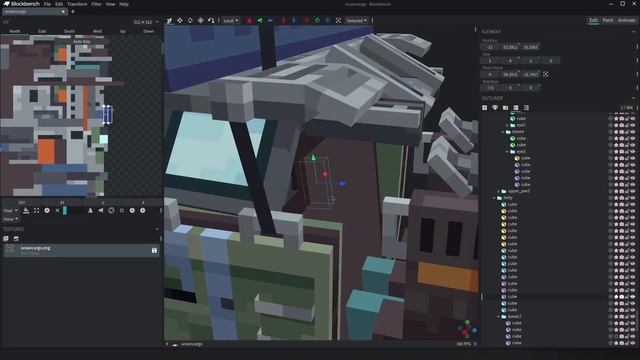Click the blue Z-axis gizmo handle in viewport

point(342,184)
